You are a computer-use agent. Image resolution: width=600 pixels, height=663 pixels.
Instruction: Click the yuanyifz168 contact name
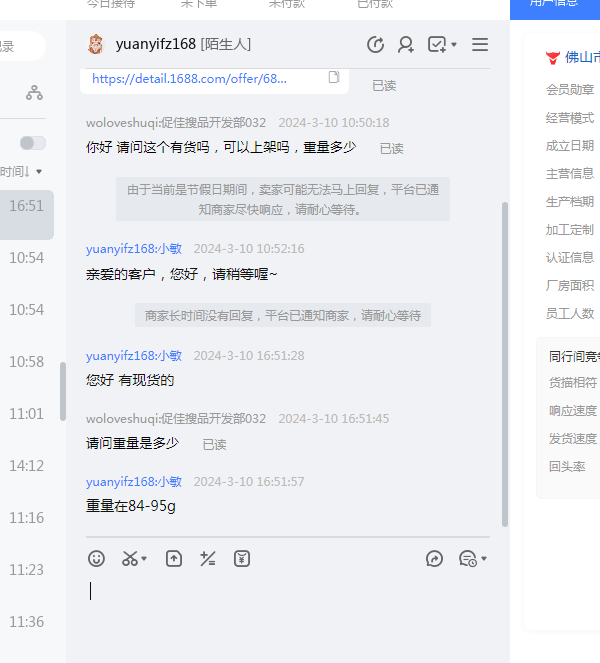click(x=155, y=44)
